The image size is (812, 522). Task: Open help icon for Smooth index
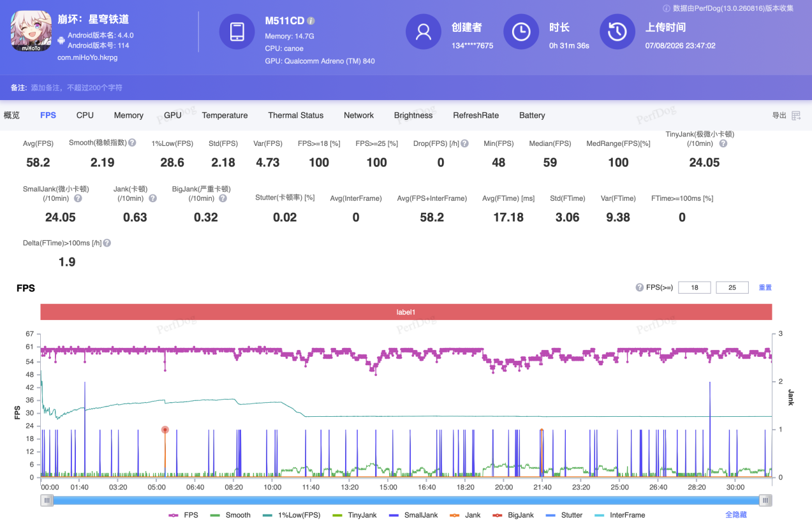(x=132, y=143)
